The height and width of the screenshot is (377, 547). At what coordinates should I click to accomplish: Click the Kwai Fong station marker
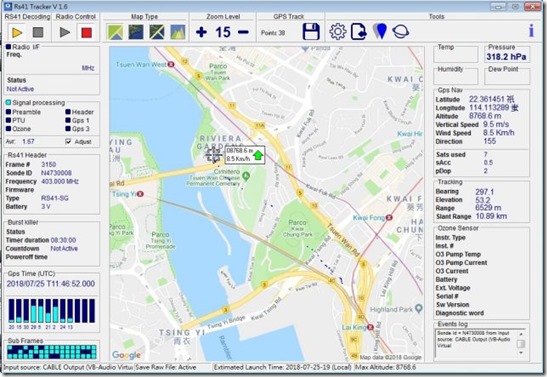click(389, 218)
